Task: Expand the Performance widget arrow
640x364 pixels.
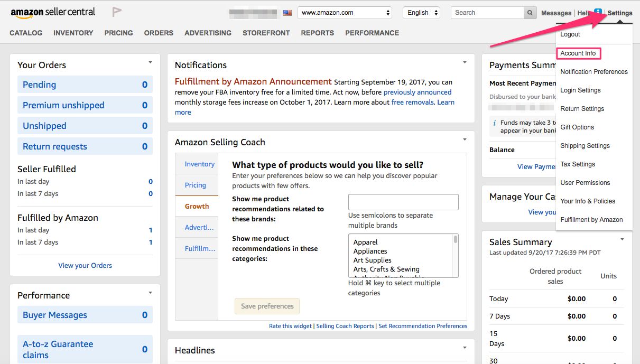Action: 150,293
